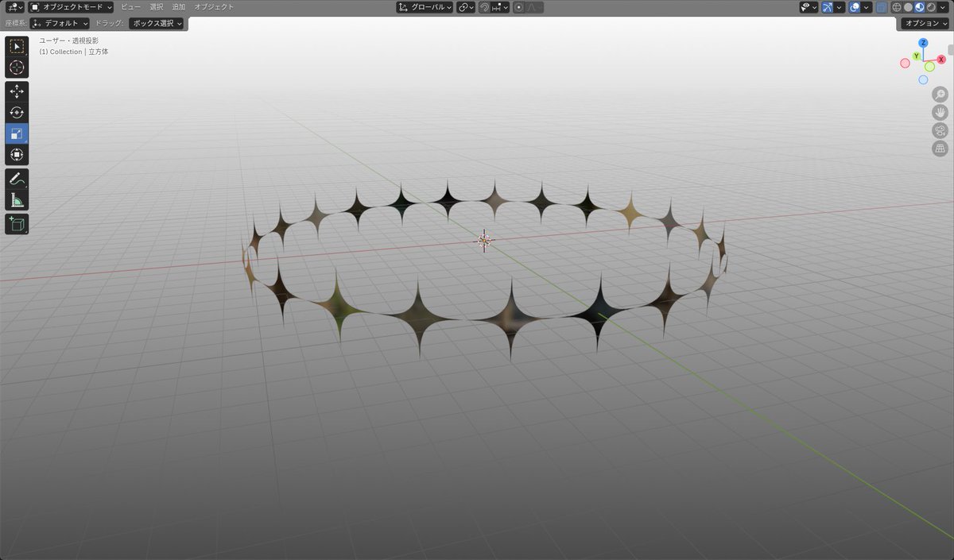This screenshot has height=560, width=954.
Task: Click the negative X red circle on gizmo
Action: pyautogui.click(x=905, y=63)
